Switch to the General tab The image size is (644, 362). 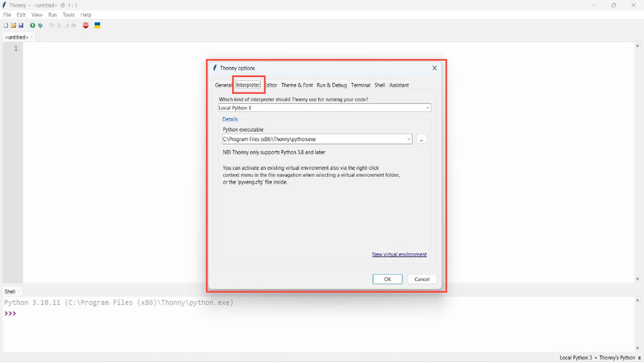[x=223, y=85]
